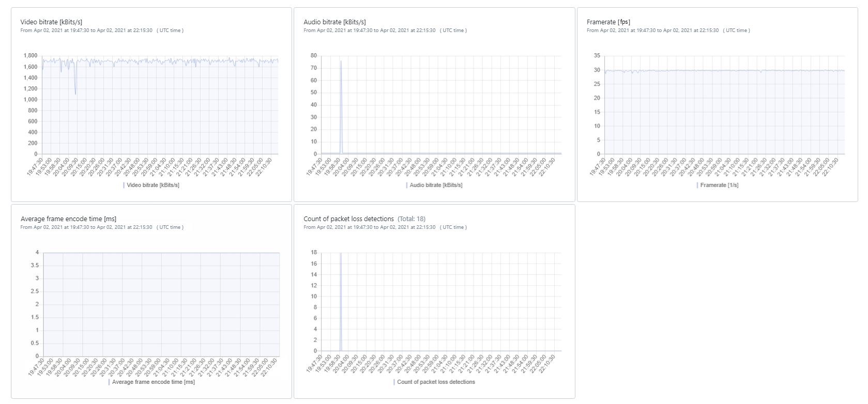Click the Audio bitrate [kBits/s] chart title
Viewport: 868px width, 404px height.
pos(334,22)
